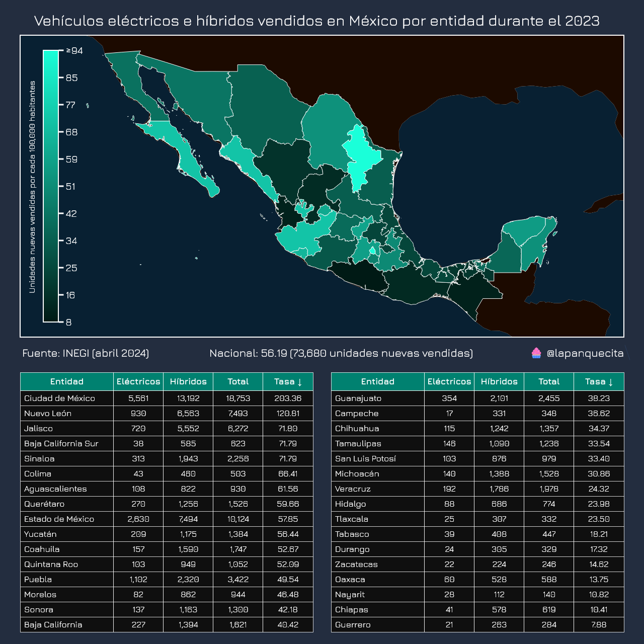Click the Chihuahua row name

[x=357, y=428]
